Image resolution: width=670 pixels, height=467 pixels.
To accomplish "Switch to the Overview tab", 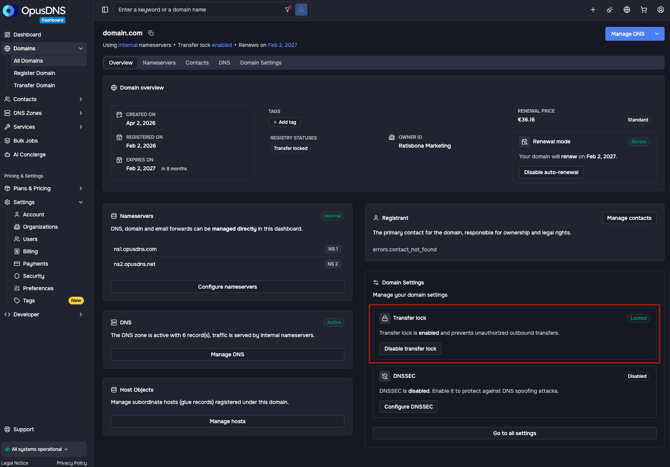I will [120, 63].
